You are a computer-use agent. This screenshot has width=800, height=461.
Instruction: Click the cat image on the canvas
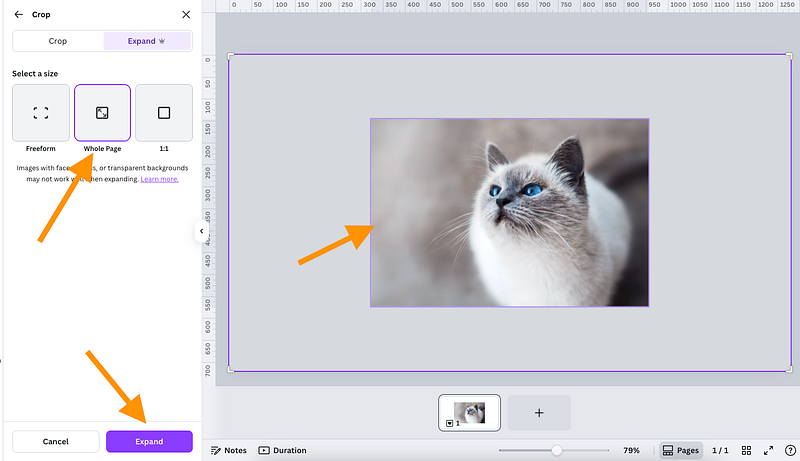(x=510, y=213)
